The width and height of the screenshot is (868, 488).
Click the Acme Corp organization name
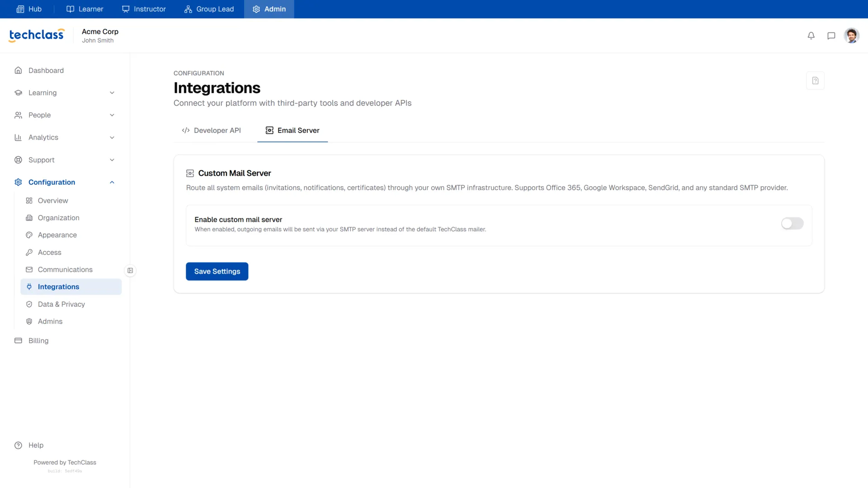pyautogui.click(x=100, y=32)
